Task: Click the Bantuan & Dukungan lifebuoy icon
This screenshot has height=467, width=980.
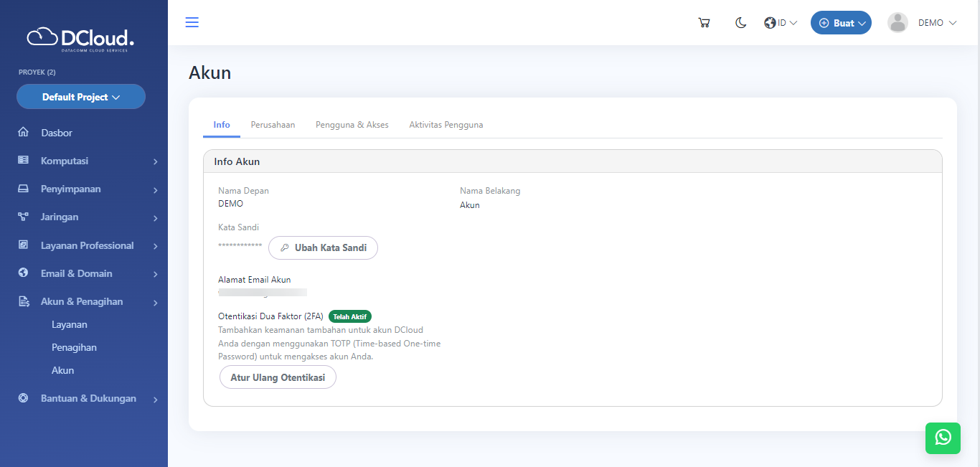Action: 23,398
